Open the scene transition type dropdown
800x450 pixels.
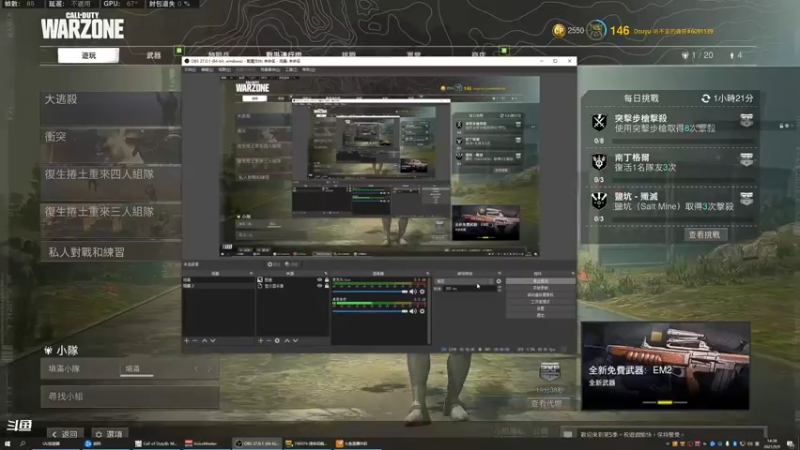coord(465,281)
